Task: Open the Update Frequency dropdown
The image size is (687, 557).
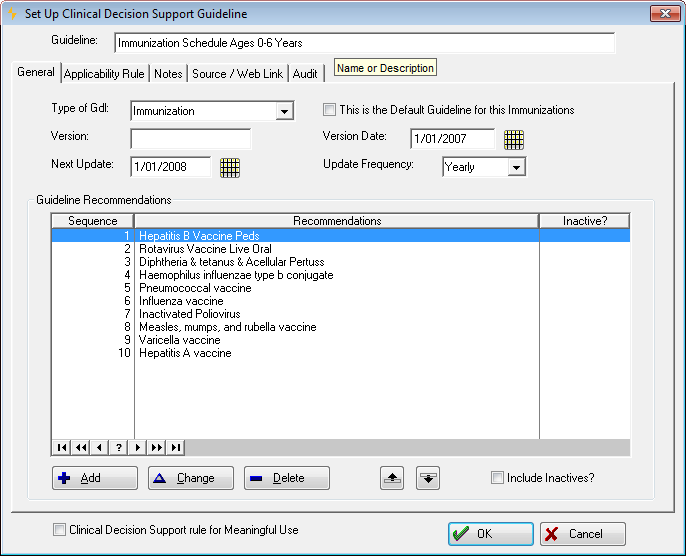Action: [517, 167]
